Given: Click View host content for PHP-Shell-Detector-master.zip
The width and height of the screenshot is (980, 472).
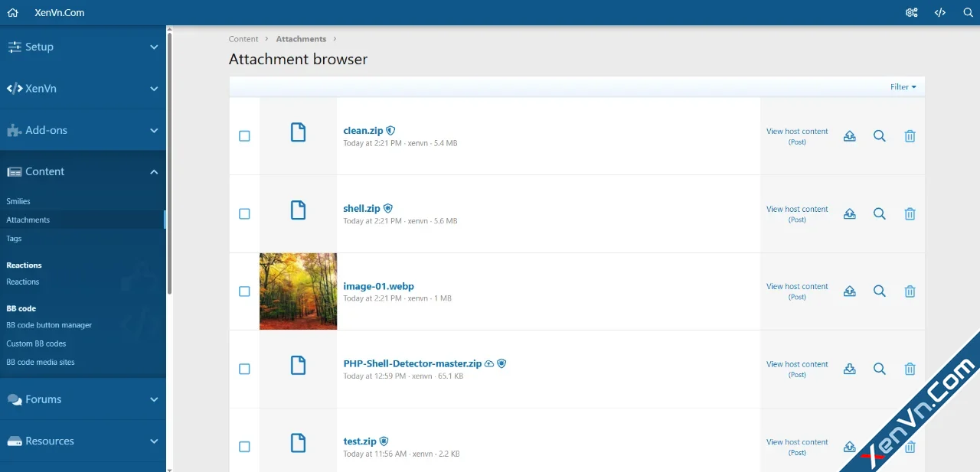Looking at the screenshot, I should pos(797,369).
